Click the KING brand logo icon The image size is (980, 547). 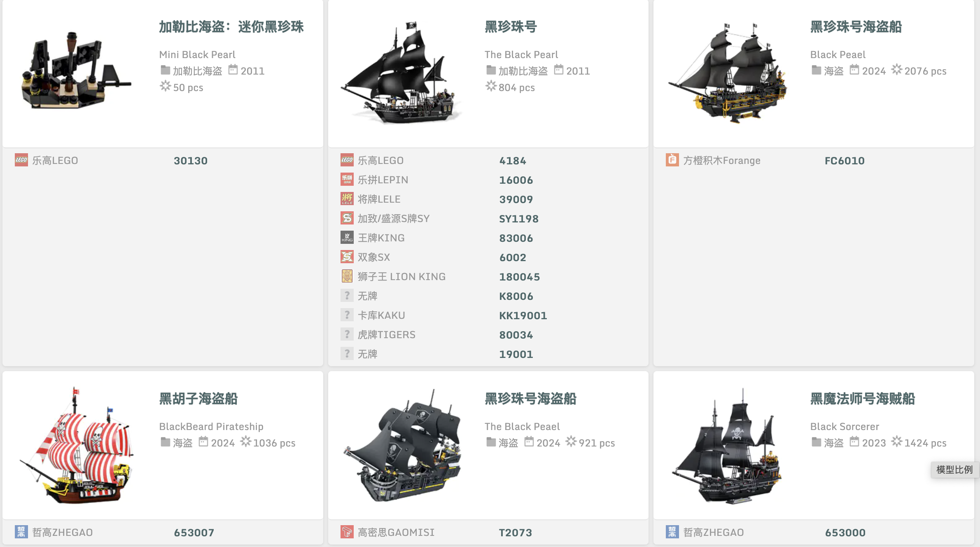347,238
